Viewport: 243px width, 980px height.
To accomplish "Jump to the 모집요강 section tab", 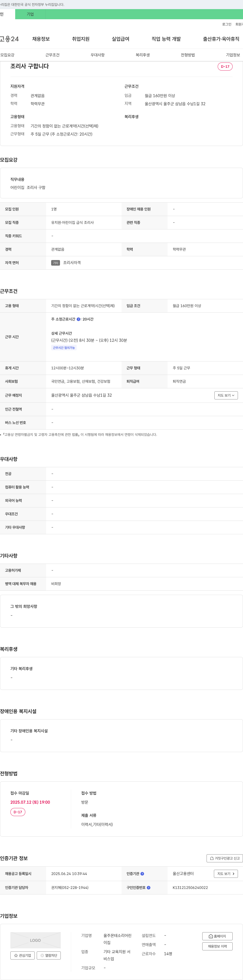I will click(x=7, y=55).
